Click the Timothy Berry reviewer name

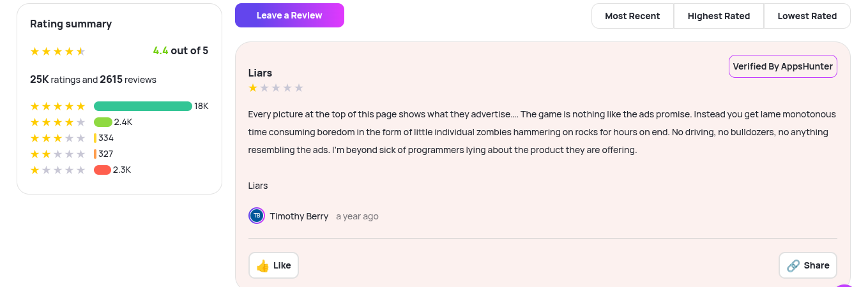[x=299, y=216]
